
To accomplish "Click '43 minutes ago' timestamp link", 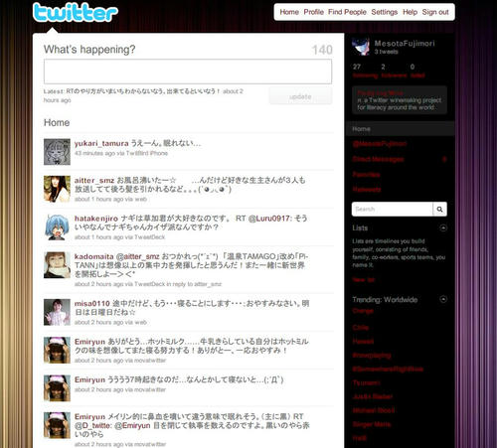I will pyautogui.click(x=94, y=153).
